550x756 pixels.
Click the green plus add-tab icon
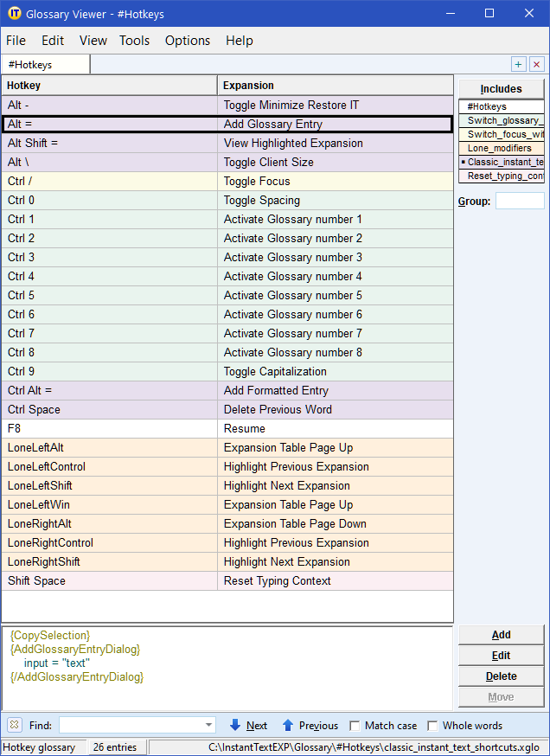pyautogui.click(x=519, y=65)
